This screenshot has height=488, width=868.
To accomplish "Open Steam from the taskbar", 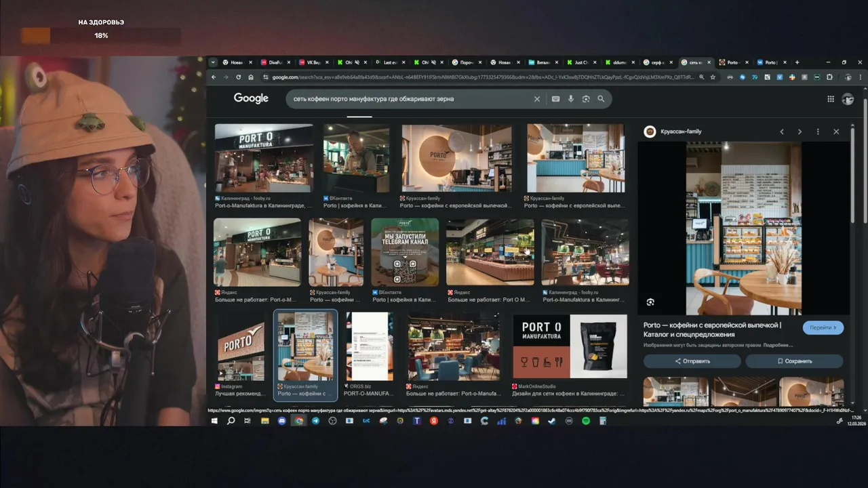I will click(552, 421).
